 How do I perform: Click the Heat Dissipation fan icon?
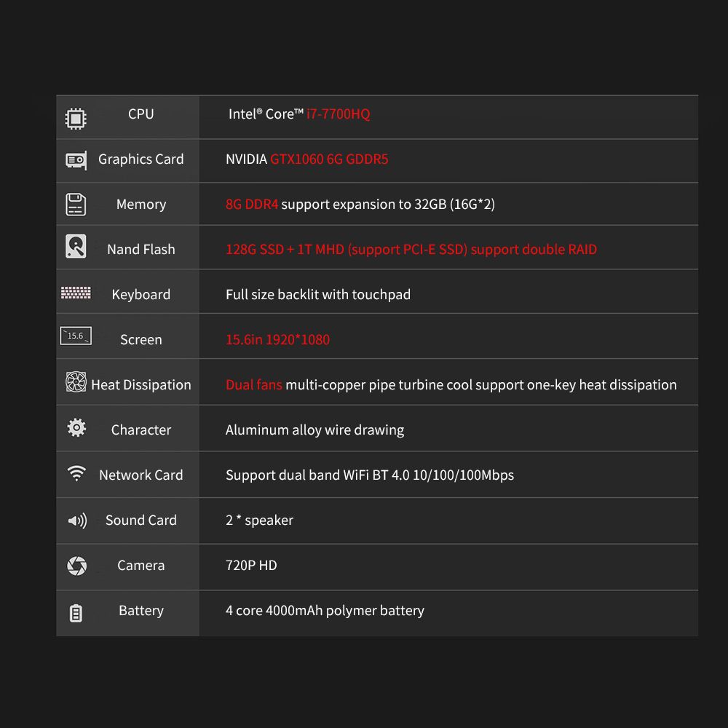(x=76, y=381)
